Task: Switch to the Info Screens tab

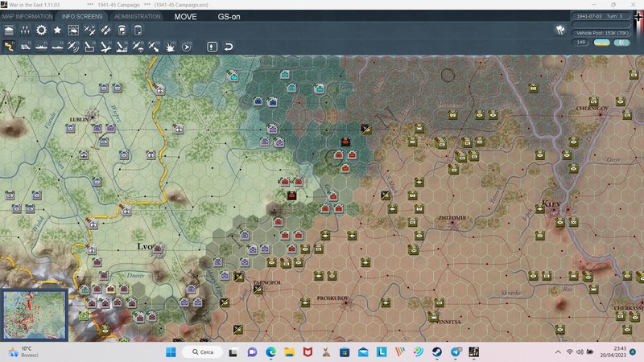Action: [x=82, y=16]
